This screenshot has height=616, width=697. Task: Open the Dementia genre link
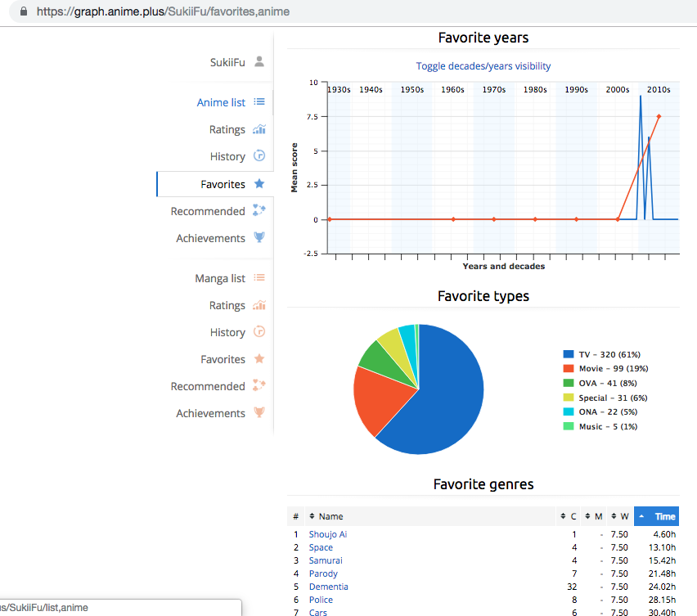328,587
